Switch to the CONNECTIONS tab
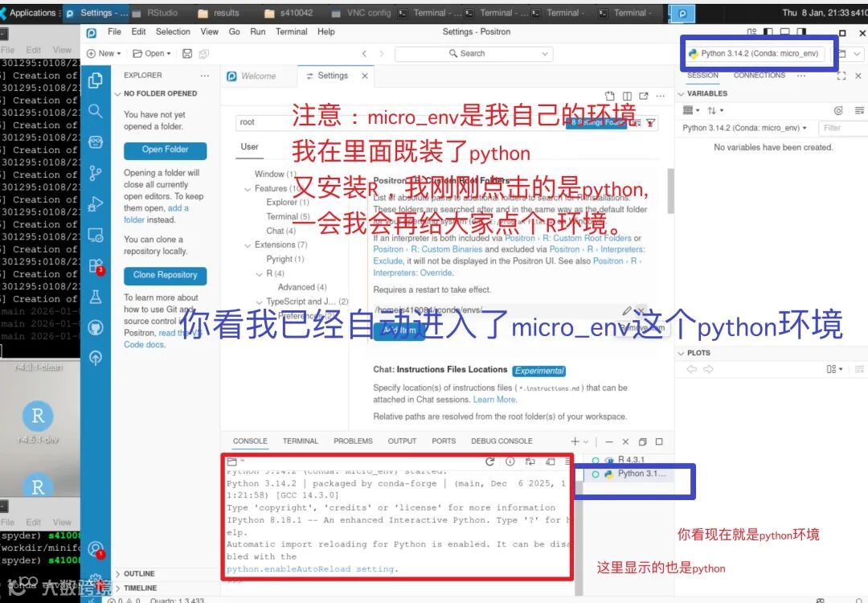 [x=759, y=76]
